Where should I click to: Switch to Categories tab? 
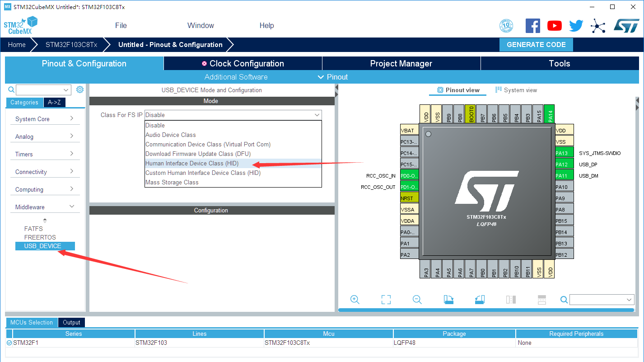(24, 102)
